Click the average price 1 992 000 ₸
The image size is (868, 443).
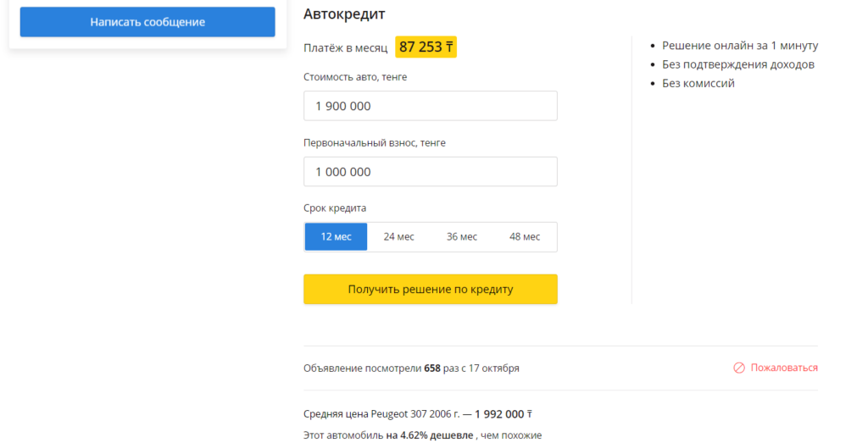click(x=504, y=414)
